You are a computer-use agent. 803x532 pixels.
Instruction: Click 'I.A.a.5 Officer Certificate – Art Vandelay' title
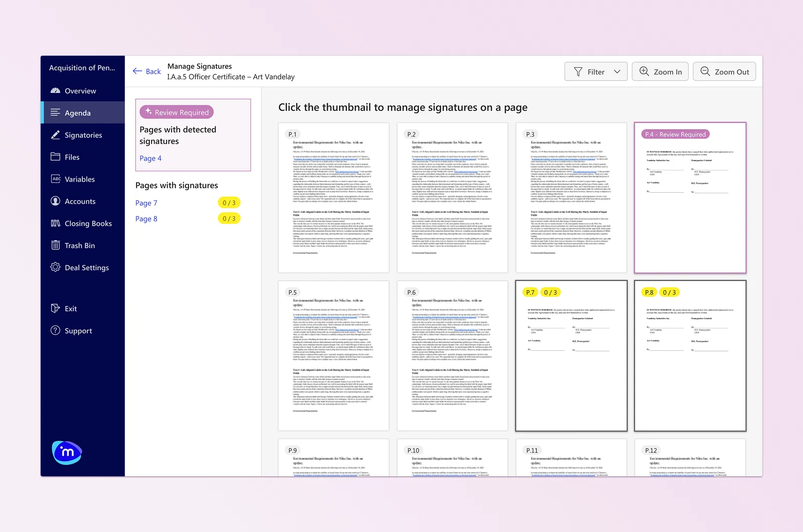[x=231, y=77]
